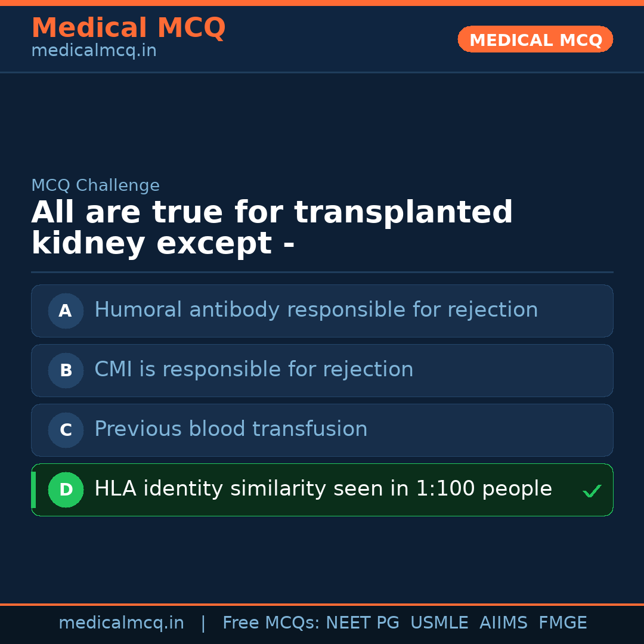Select "AIIMS" in the footer
This screenshot has width=644, height=644.
503,623
